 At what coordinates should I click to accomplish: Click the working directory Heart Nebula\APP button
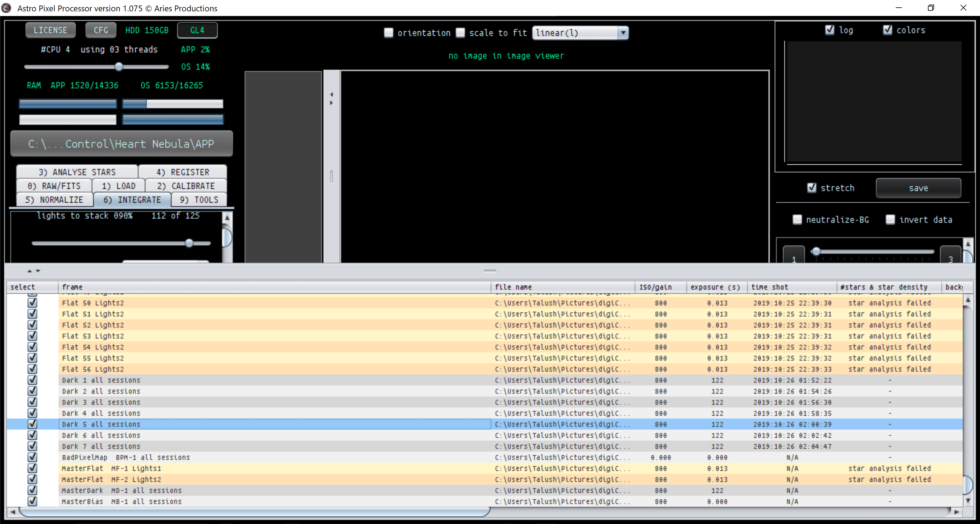[121, 144]
